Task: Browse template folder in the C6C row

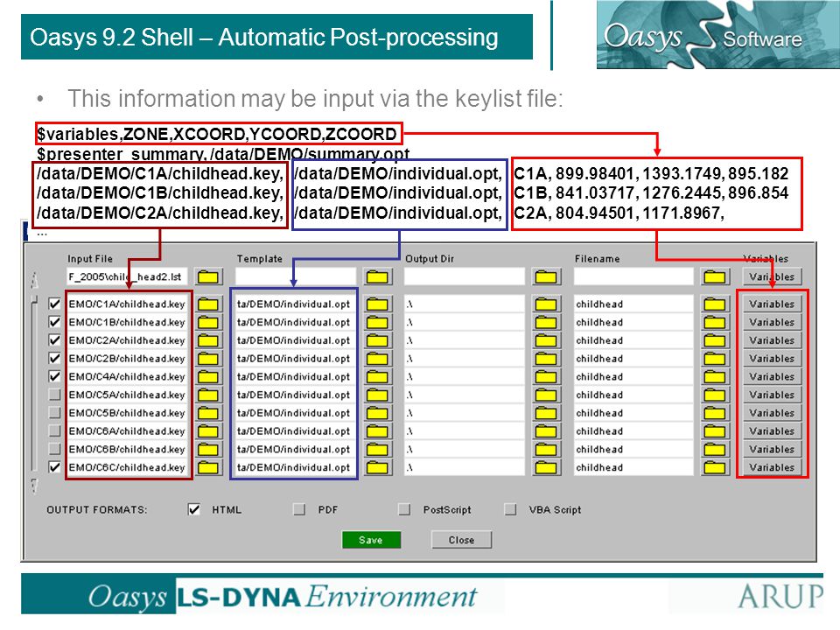Action: (x=377, y=467)
